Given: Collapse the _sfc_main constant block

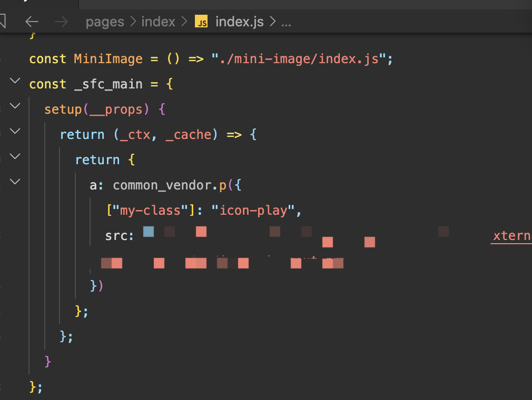Looking at the screenshot, I should pyautogui.click(x=15, y=81).
